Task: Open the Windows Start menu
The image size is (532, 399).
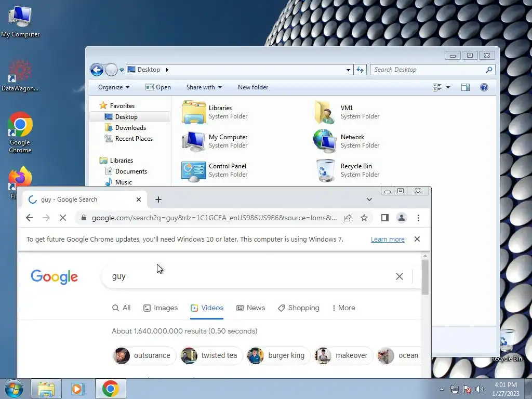Action: click(14, 389)
